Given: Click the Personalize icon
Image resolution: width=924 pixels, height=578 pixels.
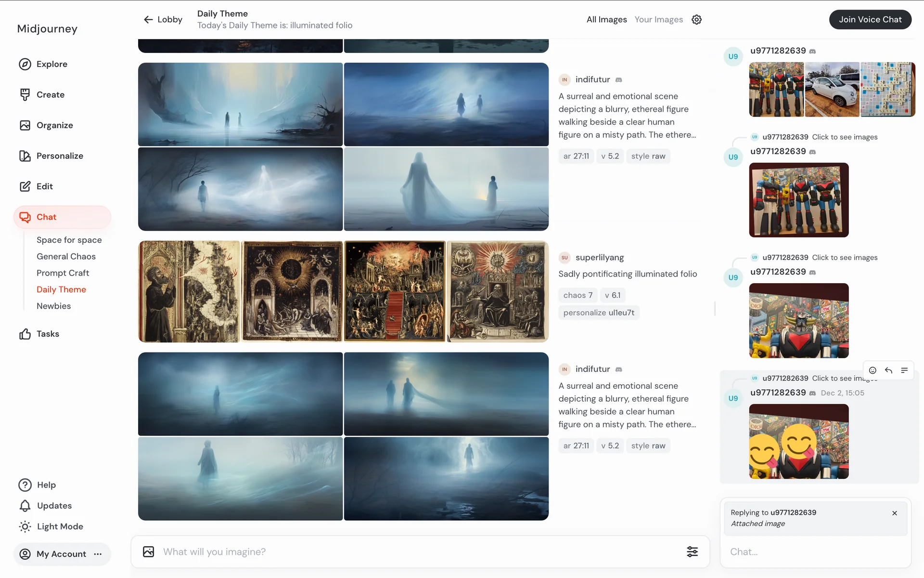Looking at the screenshot, I should (x=25, y=156).
